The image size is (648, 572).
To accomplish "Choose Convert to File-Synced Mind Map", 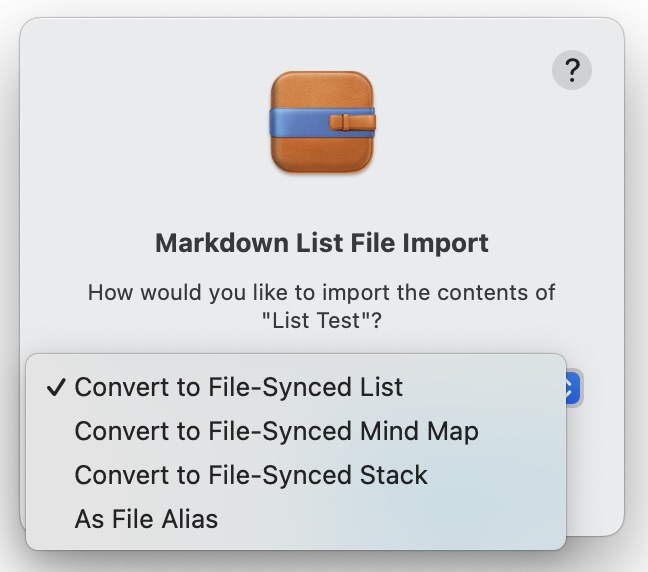I will click(276, 431).
